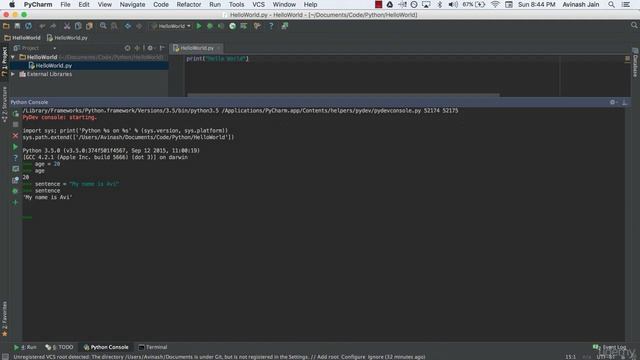Image resolution: width=640 pixels, height=360 pixels.
Task: Click the console debugger attach bug icon
Action: (16, 191)
